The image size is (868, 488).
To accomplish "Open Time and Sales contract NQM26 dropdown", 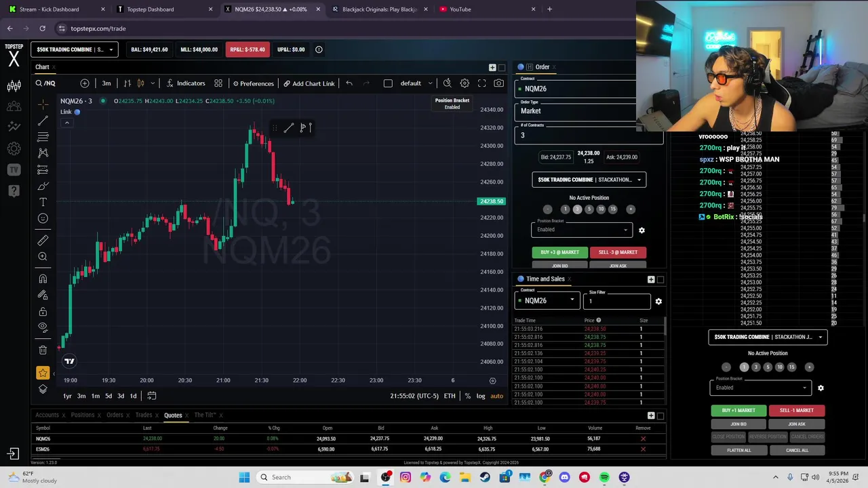I will pyautogui.click(x=547, y=300).
